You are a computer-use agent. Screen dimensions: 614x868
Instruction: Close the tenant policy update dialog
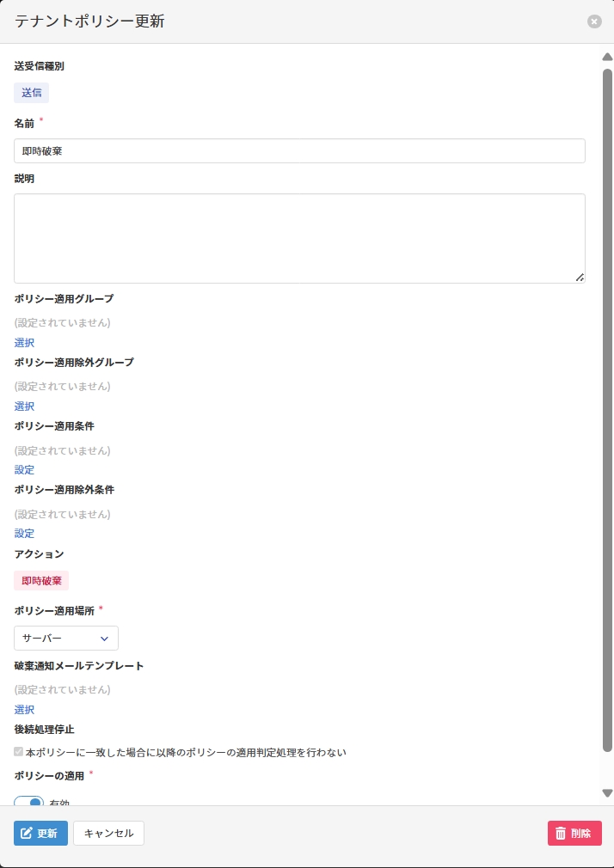pos(594,21)
